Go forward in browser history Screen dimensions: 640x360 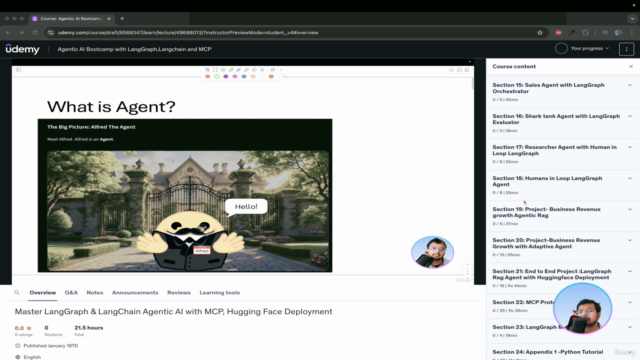21,33
